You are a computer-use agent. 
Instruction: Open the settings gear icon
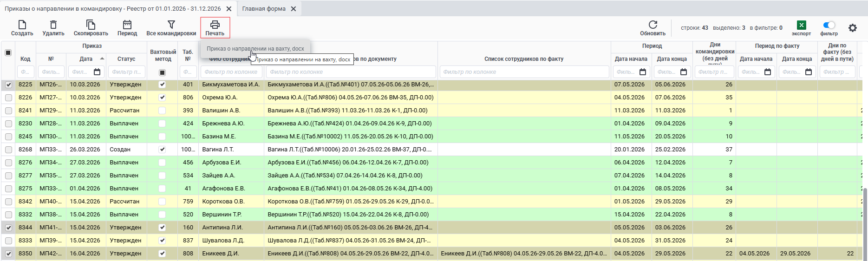point(853,28)
